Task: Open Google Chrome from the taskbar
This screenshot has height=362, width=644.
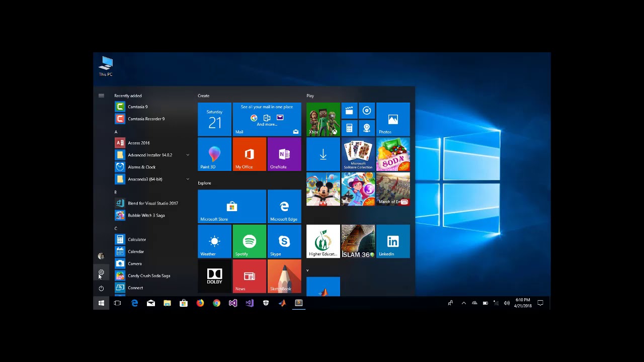Action: point(216,303)
